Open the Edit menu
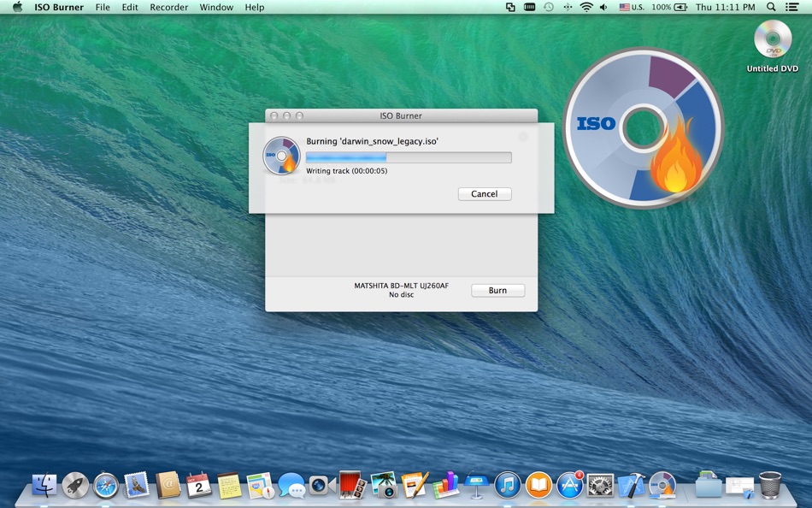The width and height of the screenshot is (812, 508). [129, 7]
